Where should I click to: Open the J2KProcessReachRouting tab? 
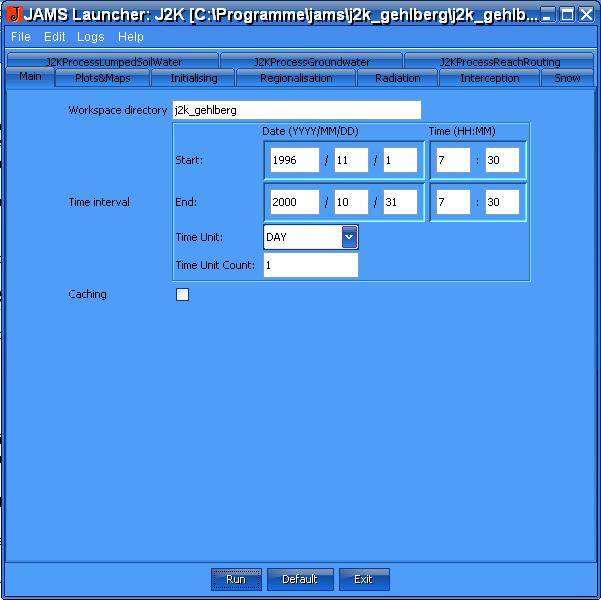(499, 62)
